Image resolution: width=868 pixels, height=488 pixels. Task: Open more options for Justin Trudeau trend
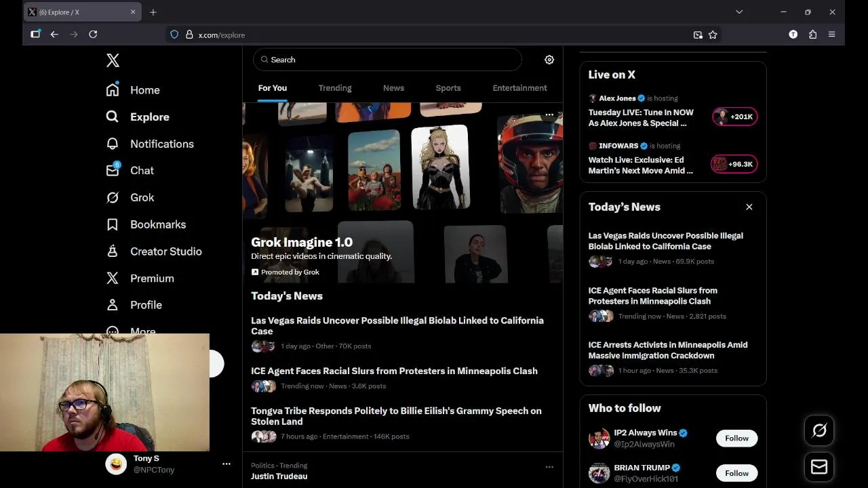(549, 466)
